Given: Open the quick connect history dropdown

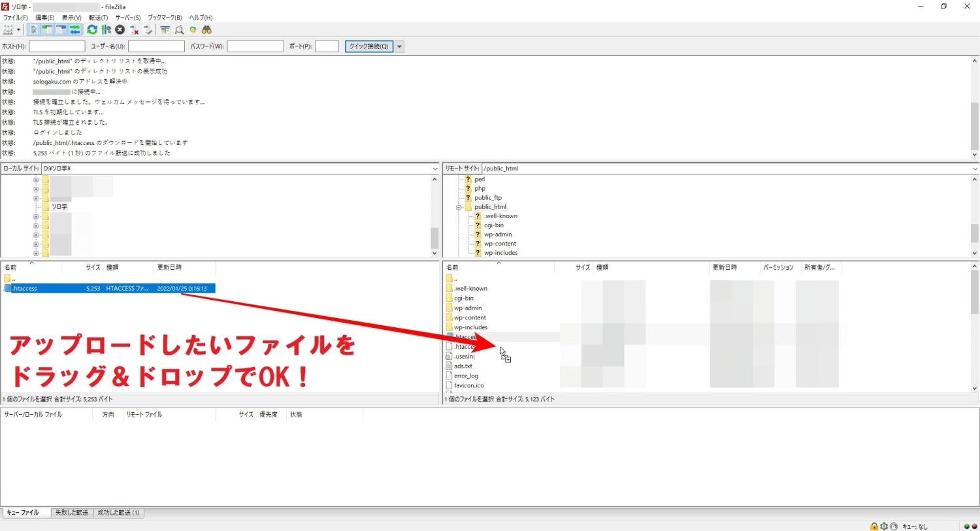Looking at the screenshot, I should click(399, 46).
